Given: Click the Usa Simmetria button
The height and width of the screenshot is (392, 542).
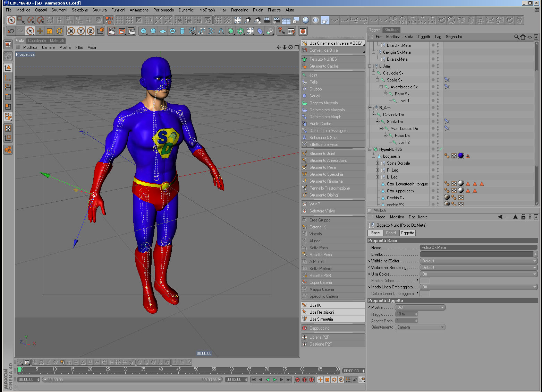Looking at the screenshot, I should pos(321,319).
